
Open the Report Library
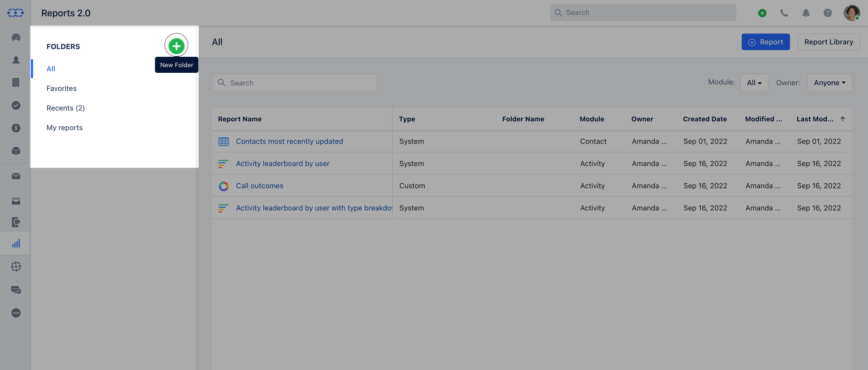pyautogui.click(x=828, y=42)
